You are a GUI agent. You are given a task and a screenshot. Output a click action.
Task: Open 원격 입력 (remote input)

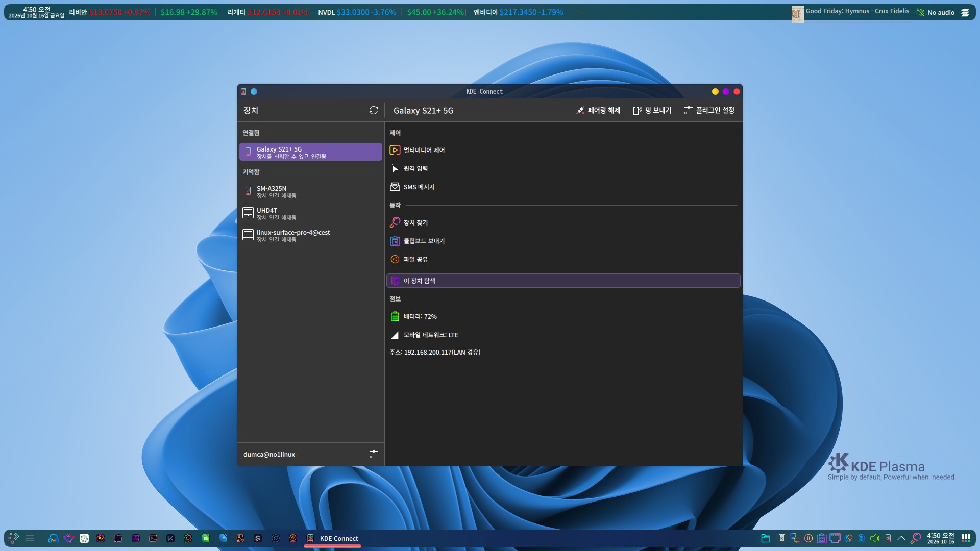click(x=563, y=168)
